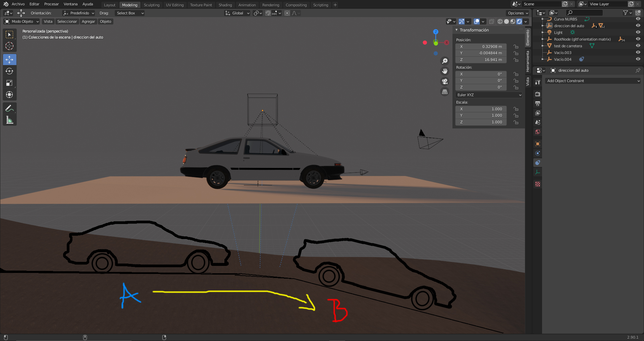This screenshot has height=341, width=644.
Task: Switch to the Shading workspace tab
Action: (225, 5)
